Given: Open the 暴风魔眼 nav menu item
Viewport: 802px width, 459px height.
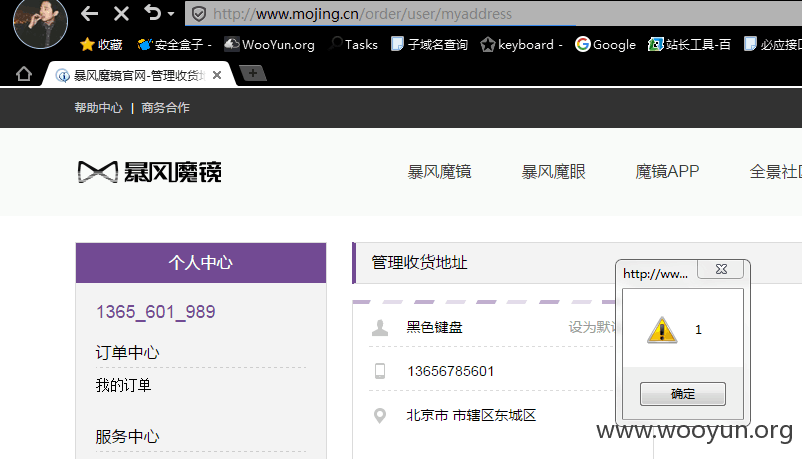Looking at the screenshot, I should click(553, 171).
